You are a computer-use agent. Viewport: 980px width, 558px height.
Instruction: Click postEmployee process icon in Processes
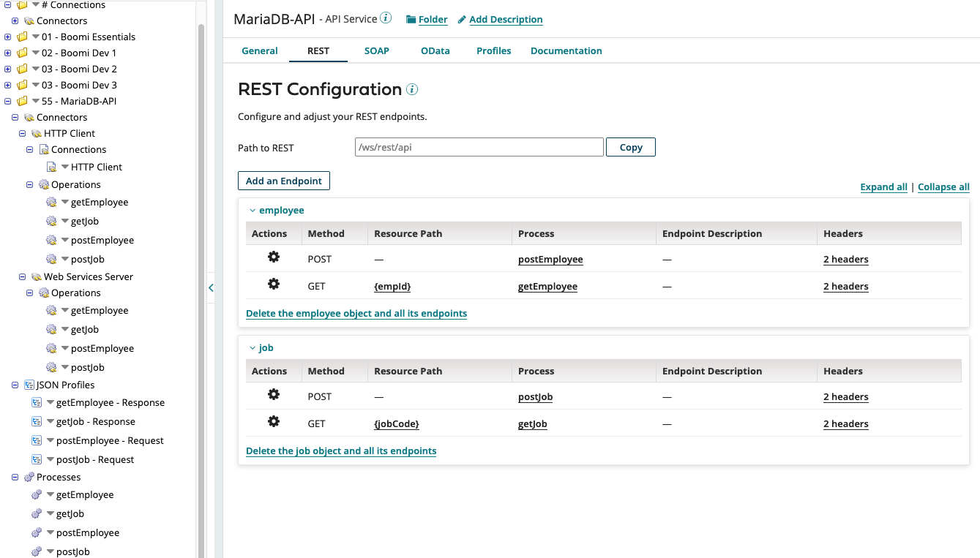click(37, 532)
